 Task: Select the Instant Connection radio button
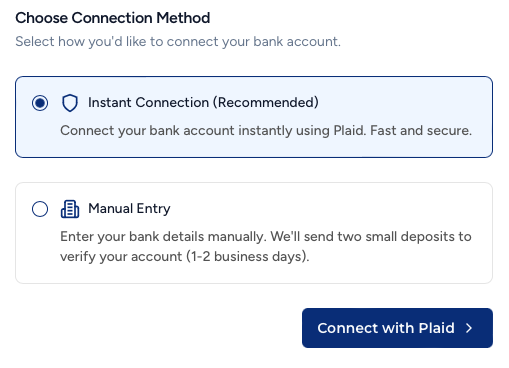pos(40,103)
